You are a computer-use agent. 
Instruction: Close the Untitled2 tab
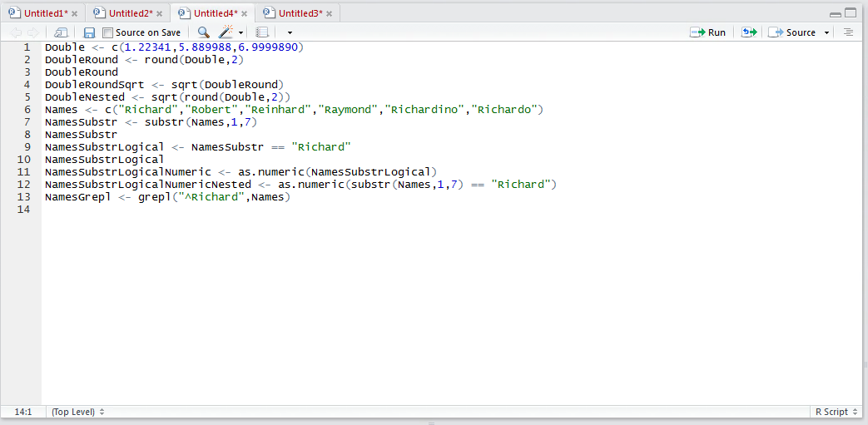click(x=160, y=13)
